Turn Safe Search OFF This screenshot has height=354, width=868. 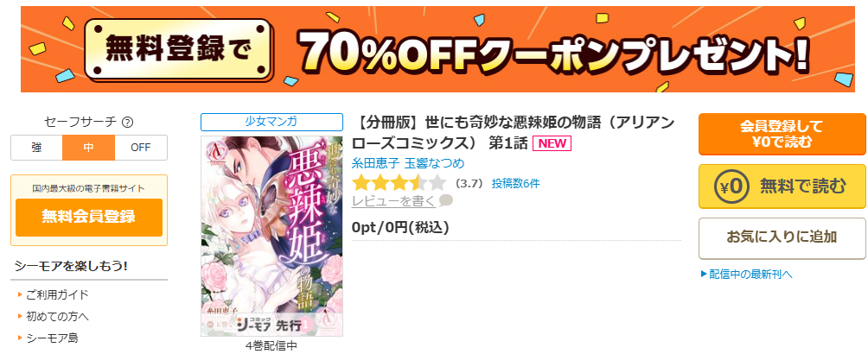click(x=141, y=148)
